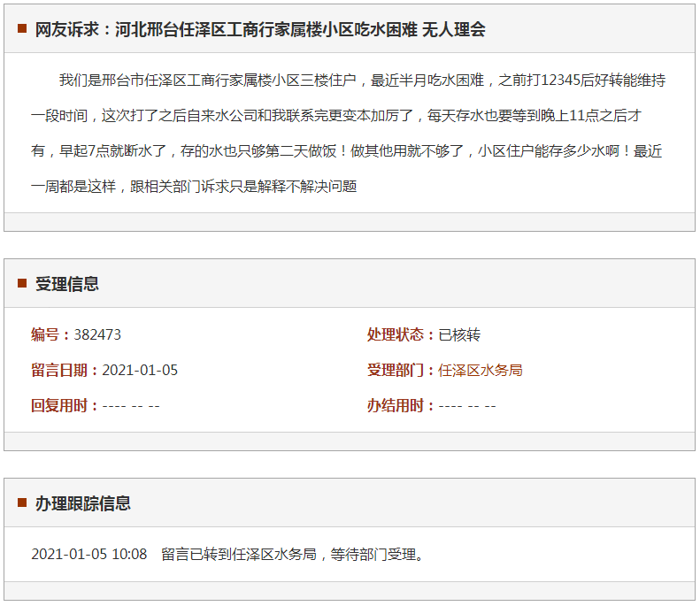Select the timestamp 2021-01-05 10:08
The image size is (700, 606).
(88, 554)
